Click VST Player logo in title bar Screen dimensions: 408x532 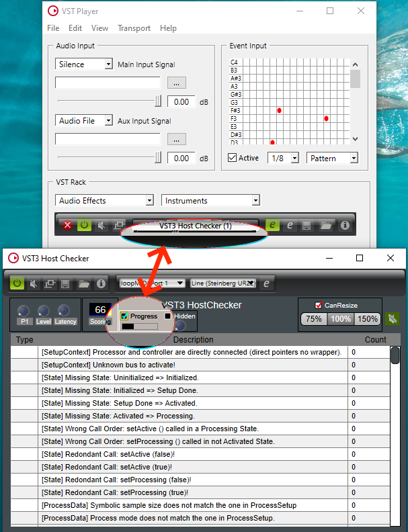(53, 11)
